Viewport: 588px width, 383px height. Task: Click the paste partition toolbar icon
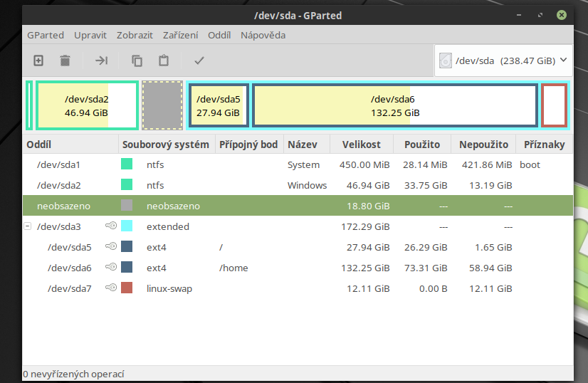pos(164,61)
